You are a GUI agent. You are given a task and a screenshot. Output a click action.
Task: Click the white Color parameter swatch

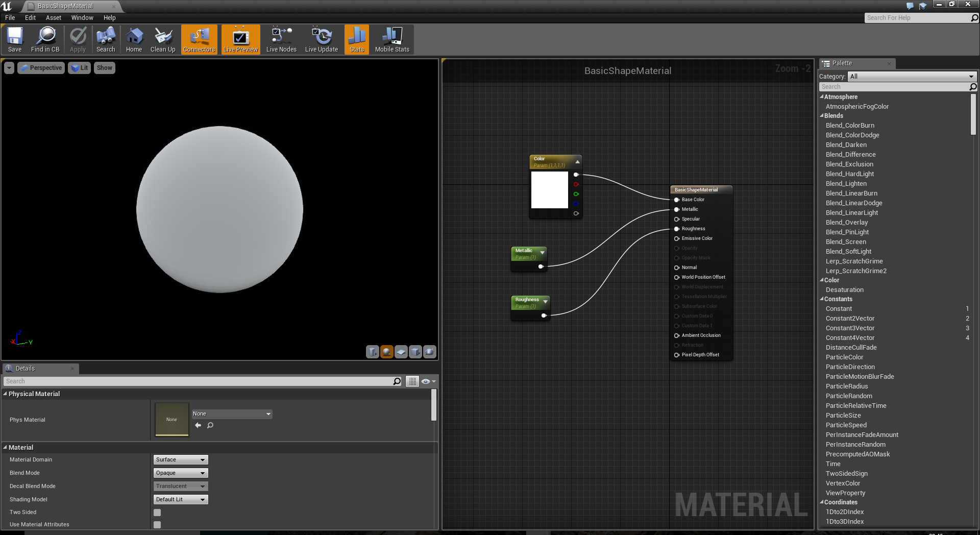coord(550,190)
